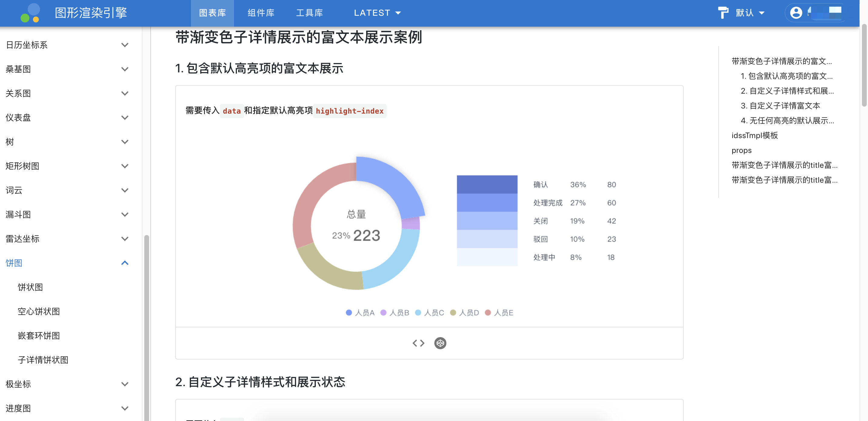868x421 pixels.
Task: Open the theme paint-roller icon
Action: [723, 13]
